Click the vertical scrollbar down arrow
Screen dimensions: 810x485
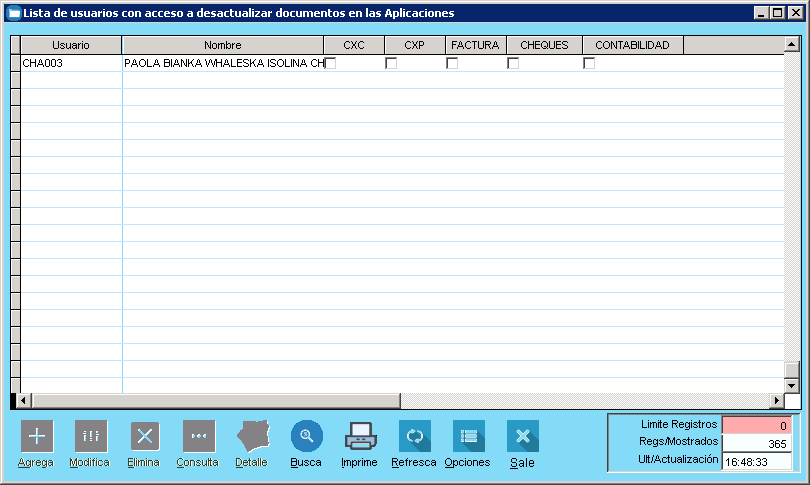[x=792, y=385]
